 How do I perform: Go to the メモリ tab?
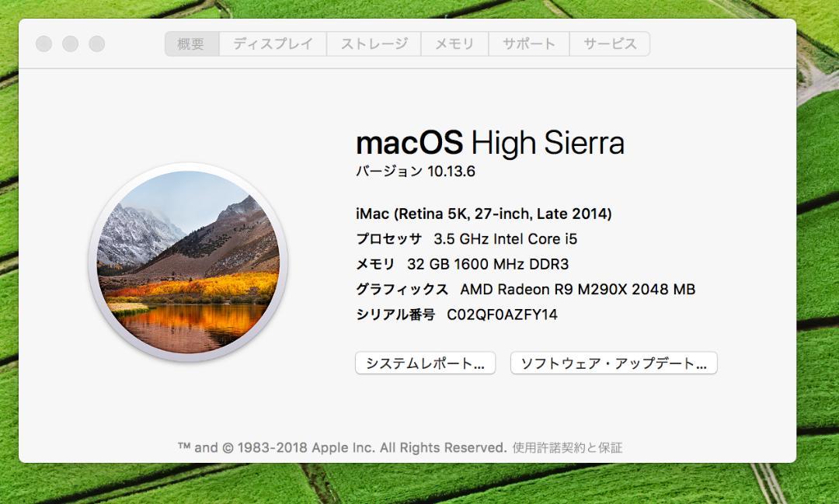pyautogui.click(x=454, y=43)
